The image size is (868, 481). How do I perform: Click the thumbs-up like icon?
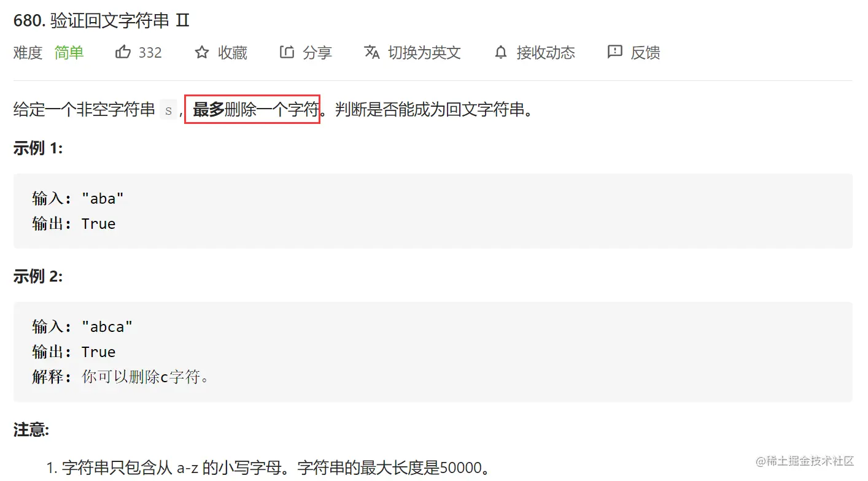(123, 52)
